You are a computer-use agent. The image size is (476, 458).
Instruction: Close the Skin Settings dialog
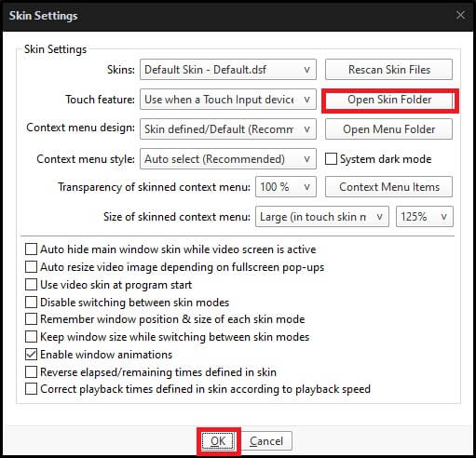click(x=460, y=15)
